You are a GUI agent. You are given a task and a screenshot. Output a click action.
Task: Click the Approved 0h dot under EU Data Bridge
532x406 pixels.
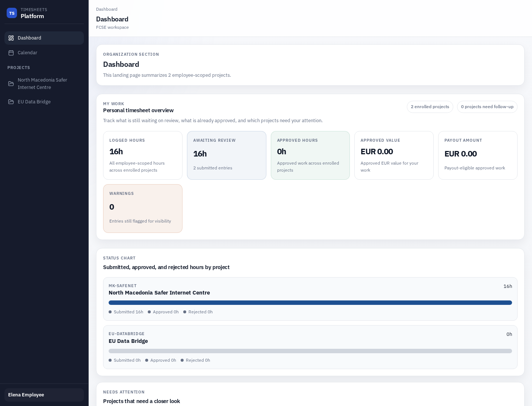coord(147,360)
